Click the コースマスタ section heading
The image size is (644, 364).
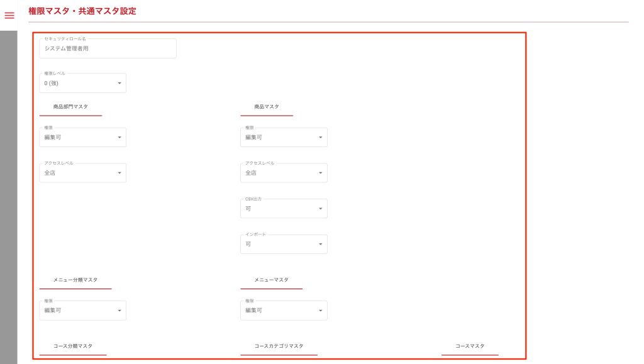470,346
